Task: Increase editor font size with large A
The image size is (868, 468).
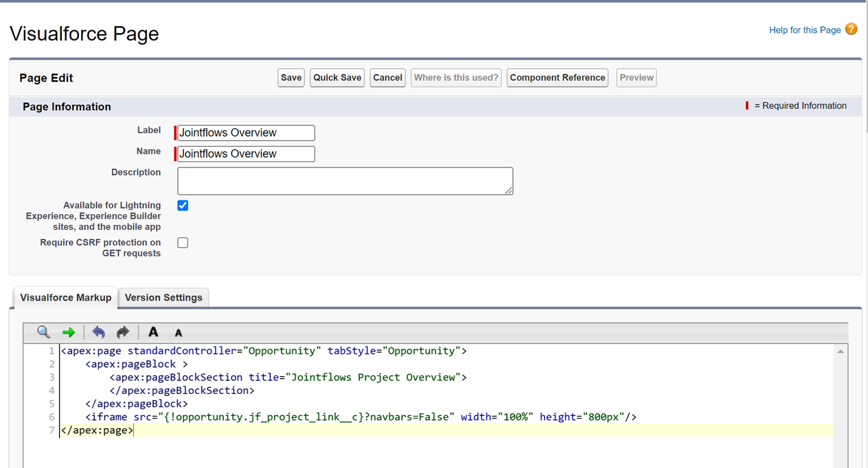Action: coord(153,332)
